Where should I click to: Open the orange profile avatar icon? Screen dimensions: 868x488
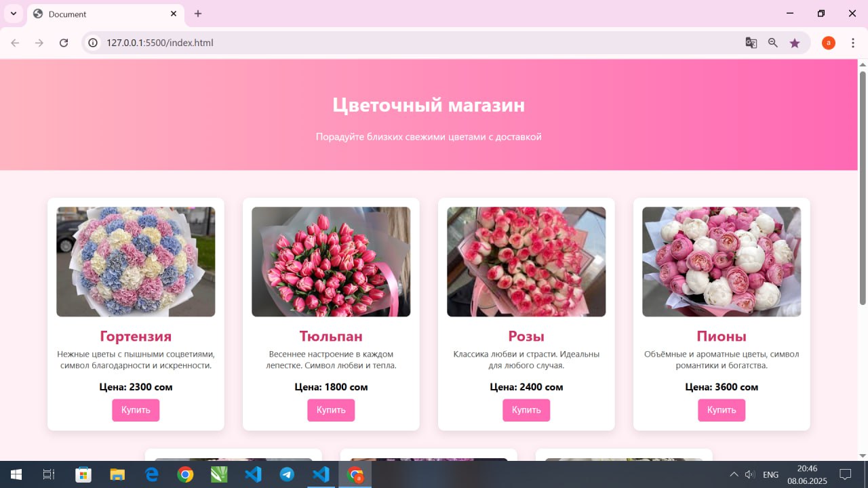coord(829,43)
